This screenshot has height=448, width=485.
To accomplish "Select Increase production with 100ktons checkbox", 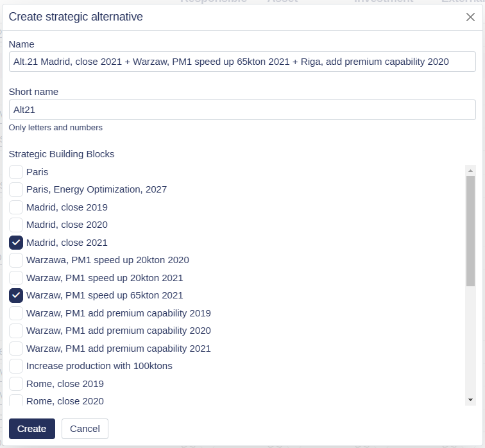I will tap(16, 366).
